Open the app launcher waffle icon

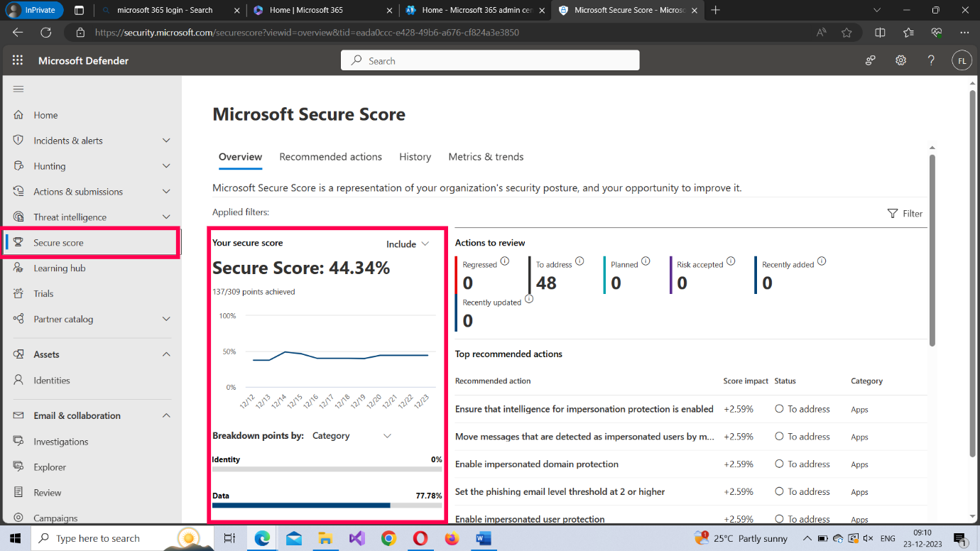point(18,60)
